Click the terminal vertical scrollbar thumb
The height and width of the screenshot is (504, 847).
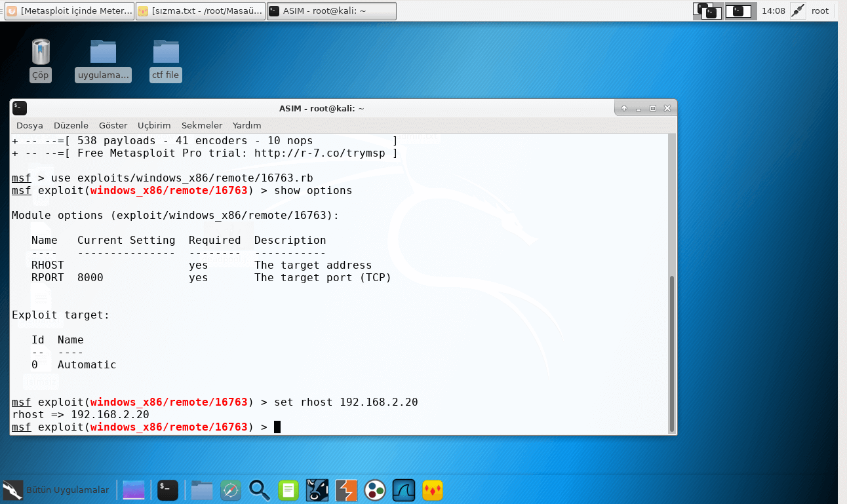671,354
